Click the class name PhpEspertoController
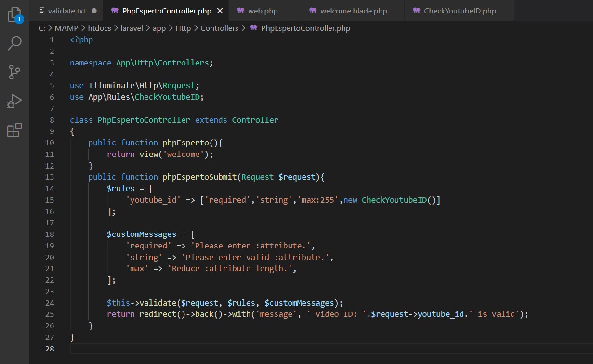593x364 pixels. tap(144, 119)
